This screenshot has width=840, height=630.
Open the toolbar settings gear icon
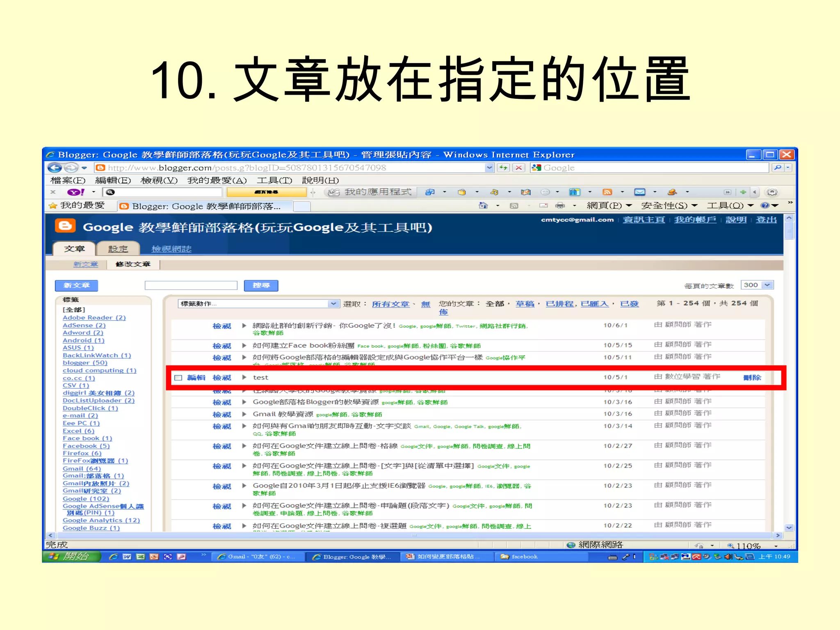pos(772,192)
